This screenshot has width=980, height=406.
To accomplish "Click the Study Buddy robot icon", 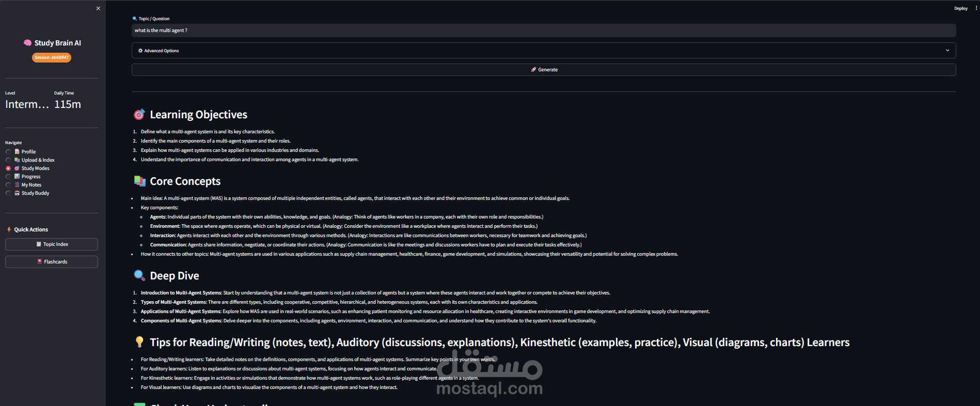I will click(17, 193).
